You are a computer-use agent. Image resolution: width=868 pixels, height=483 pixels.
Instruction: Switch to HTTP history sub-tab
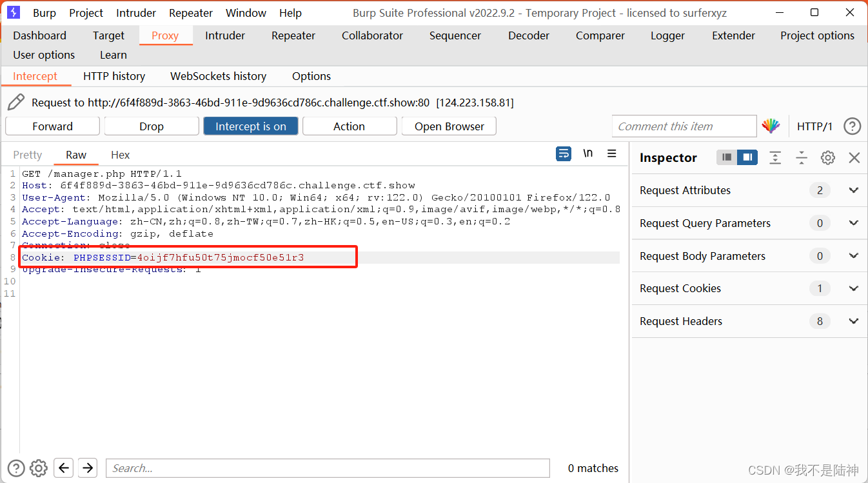pos(114,76)
